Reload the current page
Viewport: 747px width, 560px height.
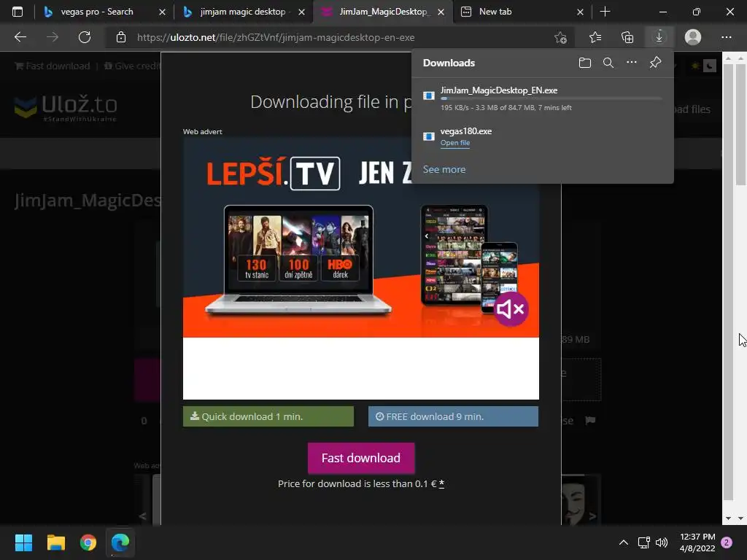[x=85, y=37]
